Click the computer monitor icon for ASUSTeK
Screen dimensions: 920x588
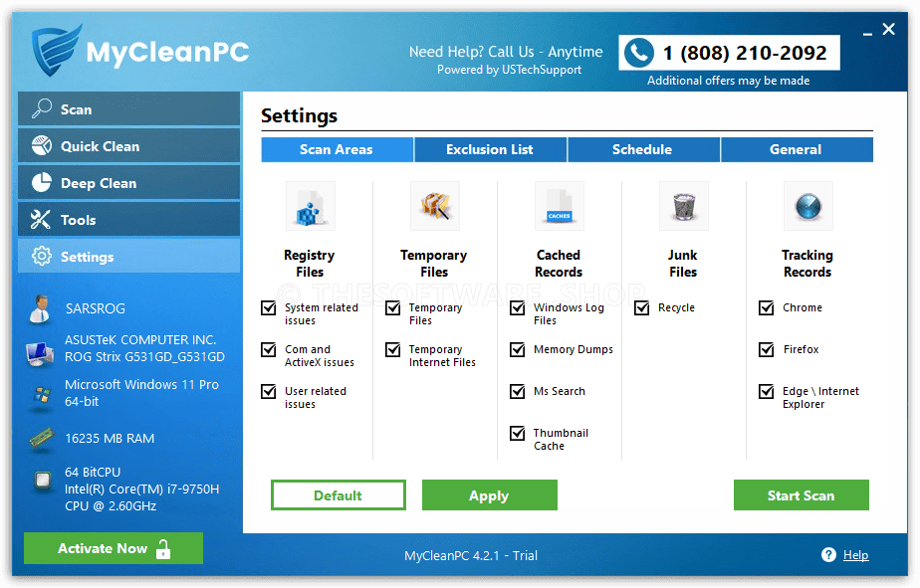click(40, 353)
